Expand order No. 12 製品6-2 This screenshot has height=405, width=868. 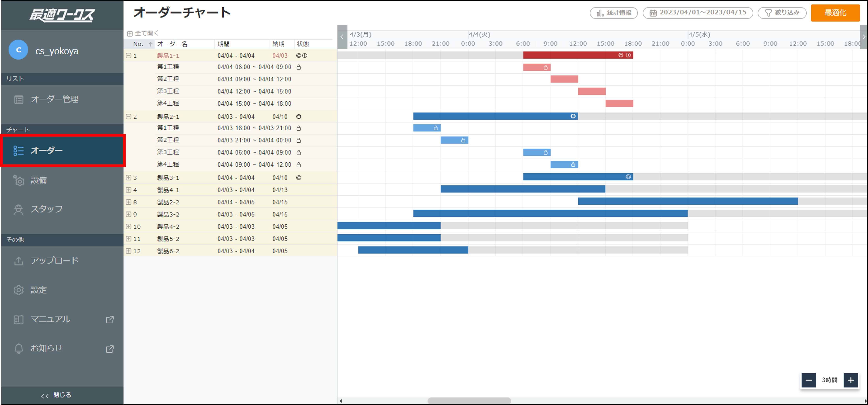[x=128, y=251]
